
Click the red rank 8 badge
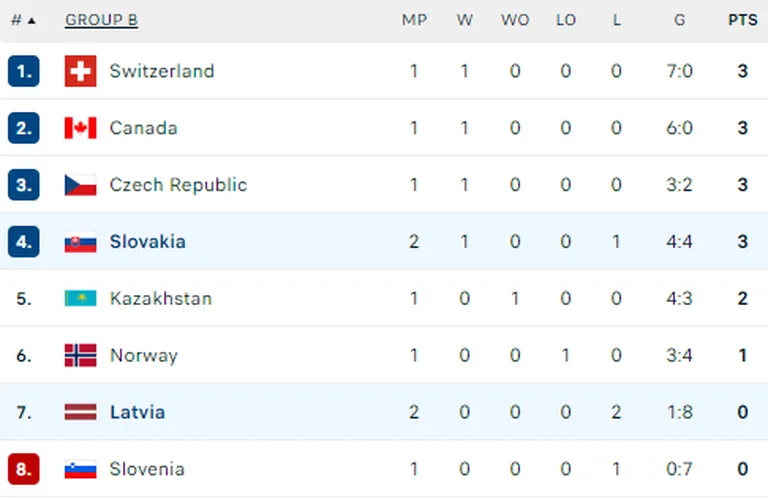24,469
